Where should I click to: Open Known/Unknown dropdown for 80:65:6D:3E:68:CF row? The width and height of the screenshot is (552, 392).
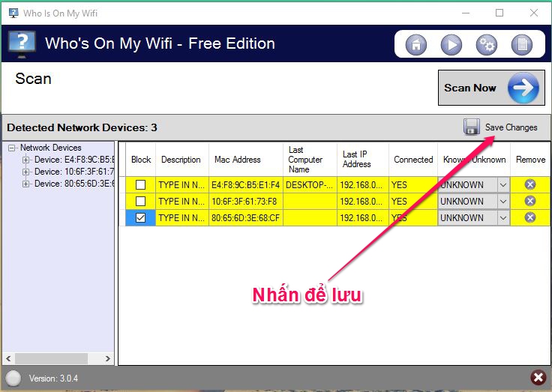pyautogui.click(x=503, y=218)
